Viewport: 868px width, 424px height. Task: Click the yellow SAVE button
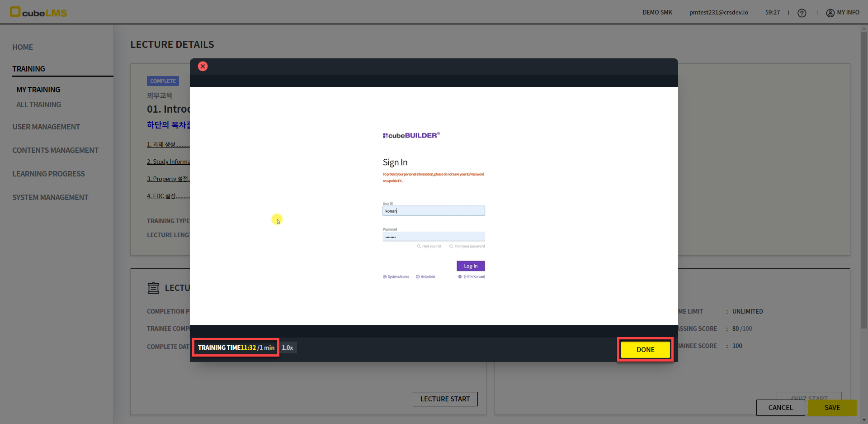click(x=832, y=408)
